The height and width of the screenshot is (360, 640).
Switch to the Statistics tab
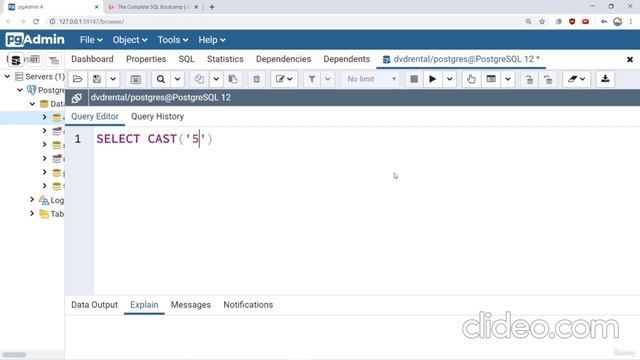[225, 59]
